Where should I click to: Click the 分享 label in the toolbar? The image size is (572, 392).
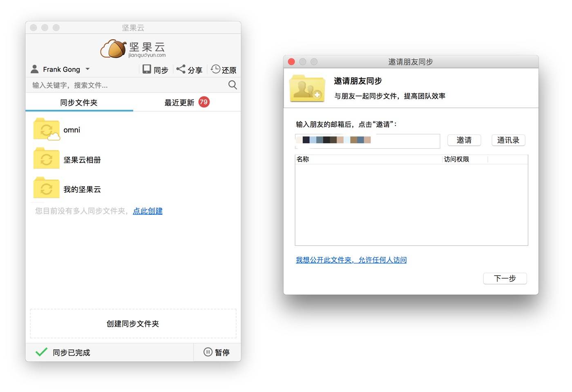pos(195,70)
